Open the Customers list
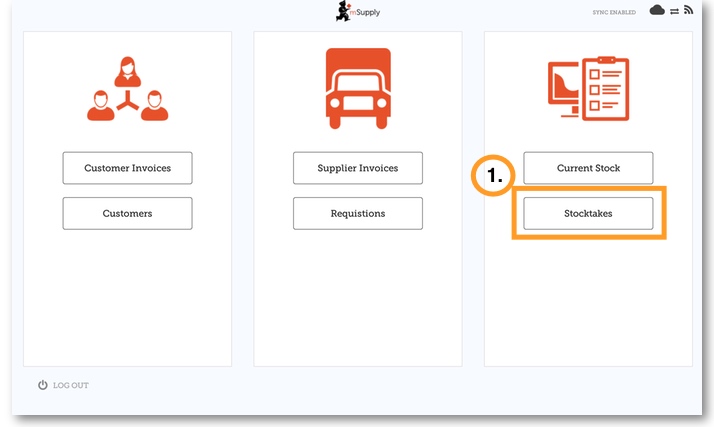Viewport: 714px width, 427px height. click(x=127, y=213)
